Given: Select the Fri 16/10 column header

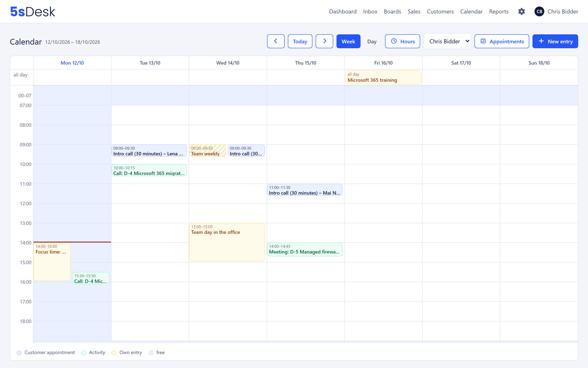Looking at the screenshot, I should [383, 63].
